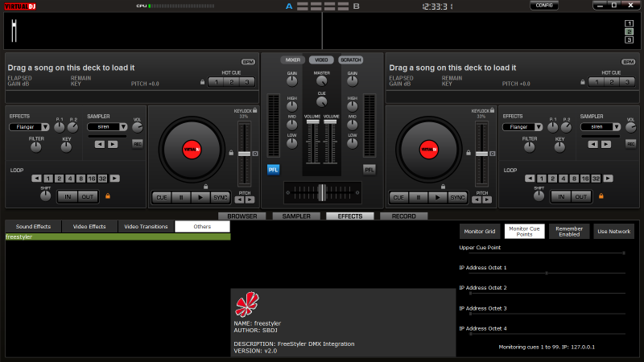
Task: Click the Monitor Grid button
Action: pyautogui.click(x=479, y=232)
